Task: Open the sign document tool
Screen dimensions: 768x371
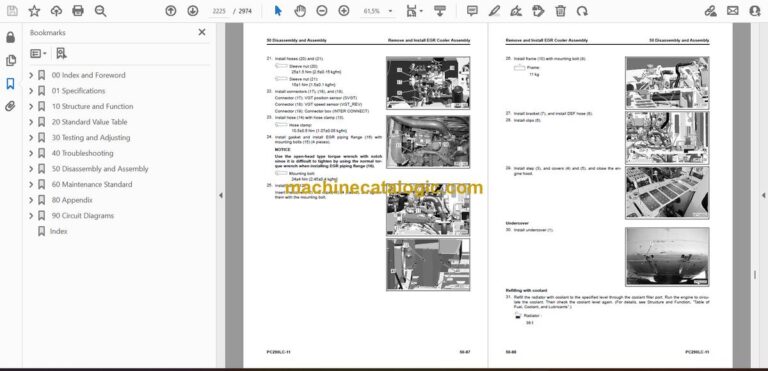Action: point(516,11)
